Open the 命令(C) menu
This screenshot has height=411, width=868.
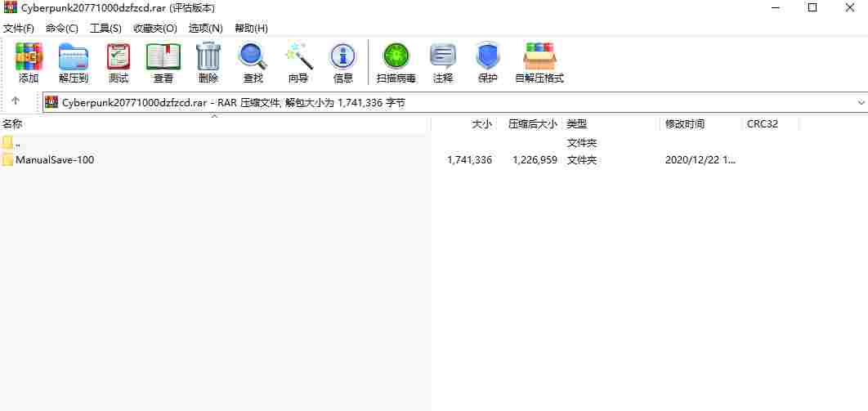pyautogui.click(x=62, y=29)
